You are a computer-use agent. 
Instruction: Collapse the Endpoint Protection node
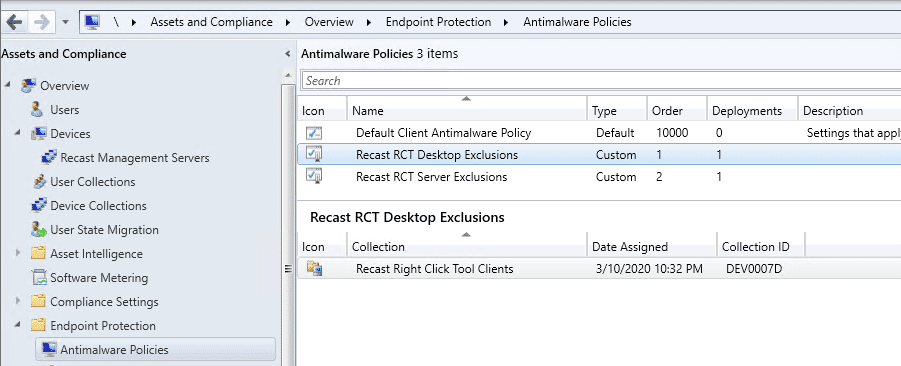click(18, 325)
